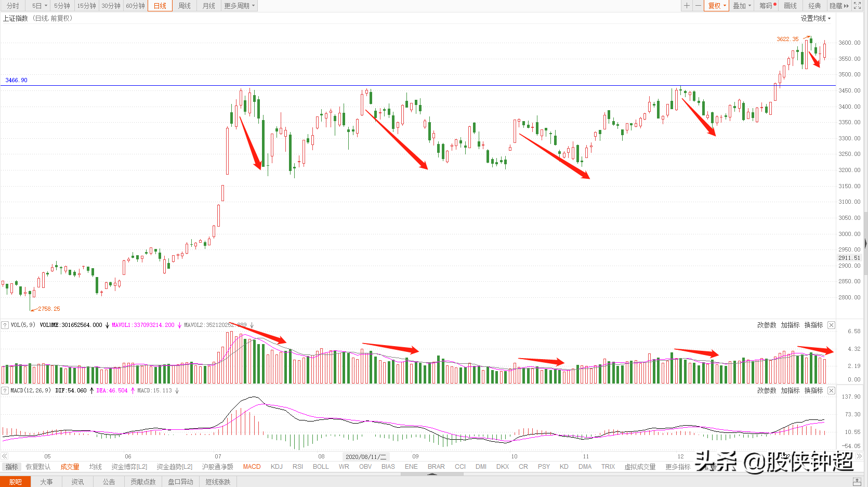Jump to earlier dates with left double-arrow

coord(5,456)
